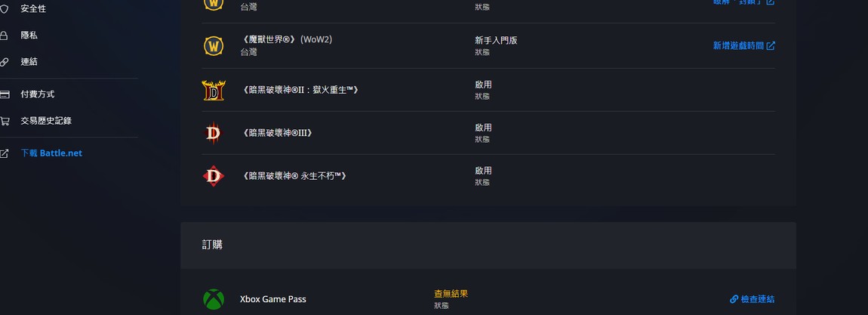
Task: Click the Diablo II Resurrected game icon
Action: 213,90
